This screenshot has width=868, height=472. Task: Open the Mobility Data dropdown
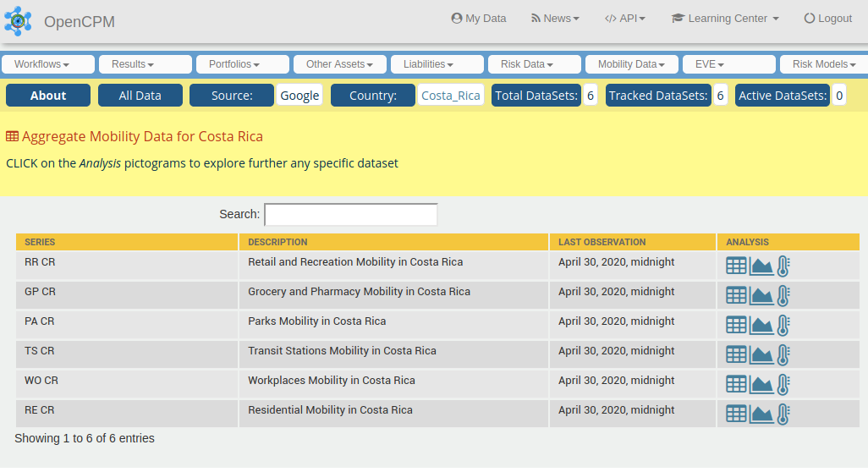(631, 64)
